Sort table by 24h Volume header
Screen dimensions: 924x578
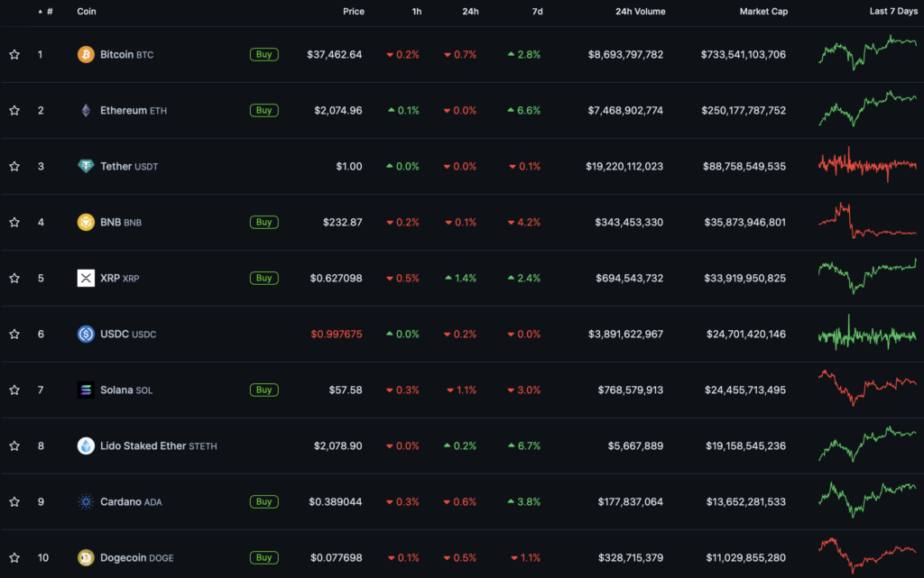(x=640, y=12)
